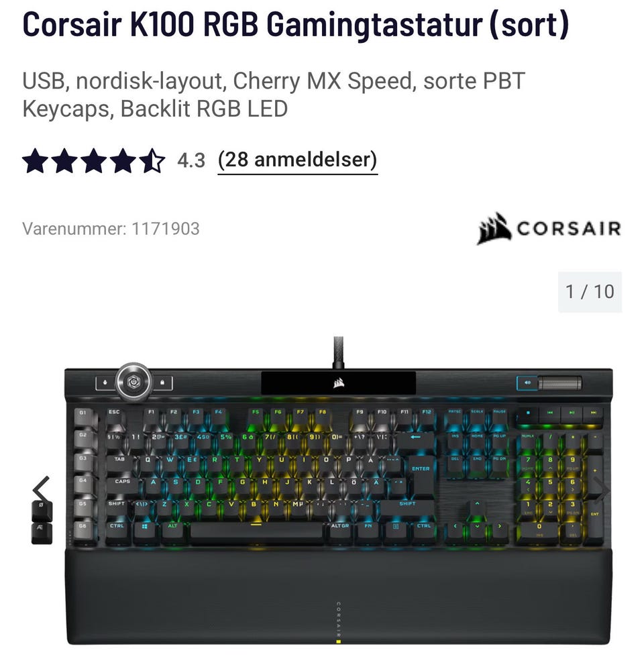Click Varenummer 1171903 text
The width and height of the screenshot is (644, 665).
111,229
